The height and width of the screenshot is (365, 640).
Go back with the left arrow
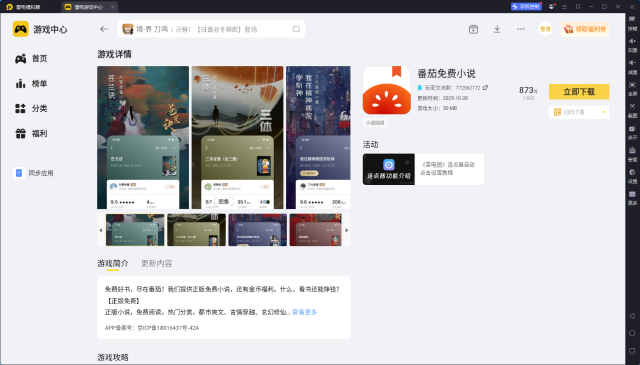point(104,29)
